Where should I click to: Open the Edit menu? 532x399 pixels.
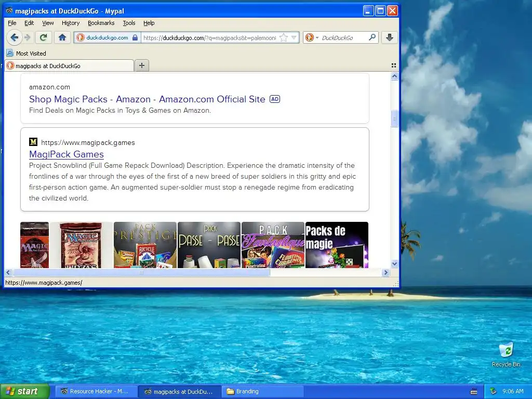click(x=29, y=23)
